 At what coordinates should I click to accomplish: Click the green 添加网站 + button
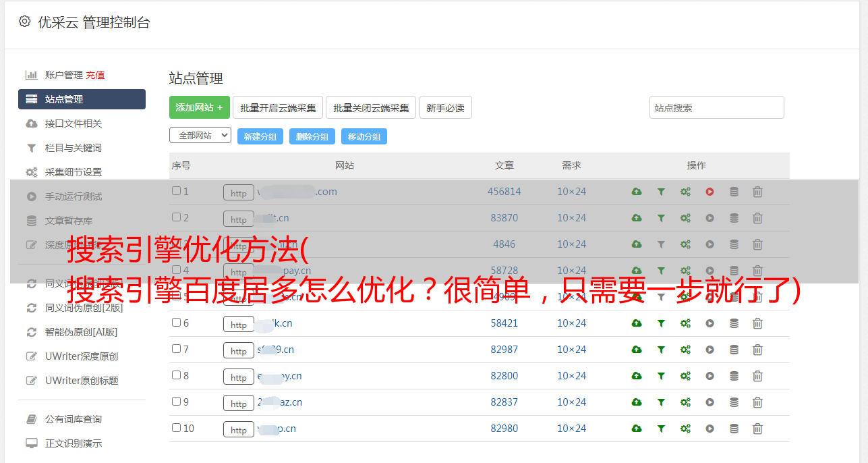pos(200,107)
